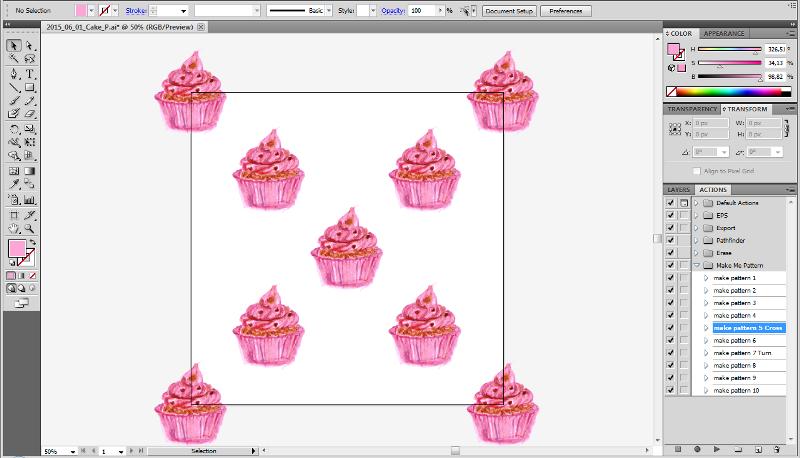The width and height of the screenshot is (800, 458).
Task: Select the Shape Builder tool
Action: (14, 156)
